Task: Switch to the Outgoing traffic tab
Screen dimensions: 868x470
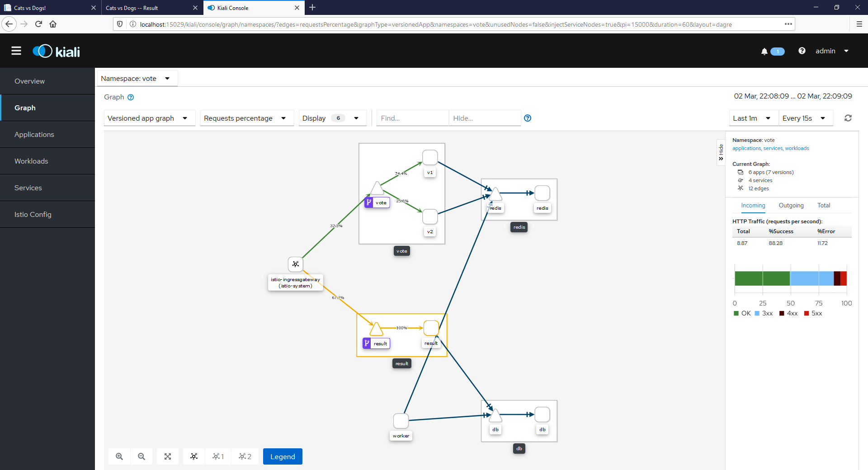Action: click(791, 205)
